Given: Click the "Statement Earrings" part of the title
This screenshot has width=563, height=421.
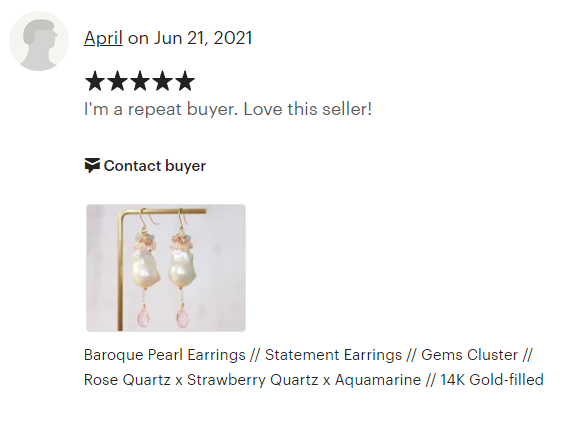Looking at the screenshot, I should point(333,355).
